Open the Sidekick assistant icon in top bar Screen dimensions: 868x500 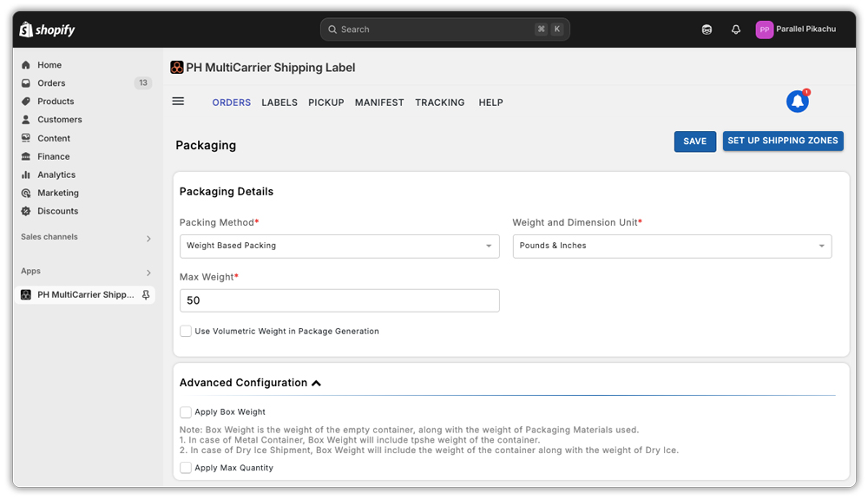tap(707, 30)
